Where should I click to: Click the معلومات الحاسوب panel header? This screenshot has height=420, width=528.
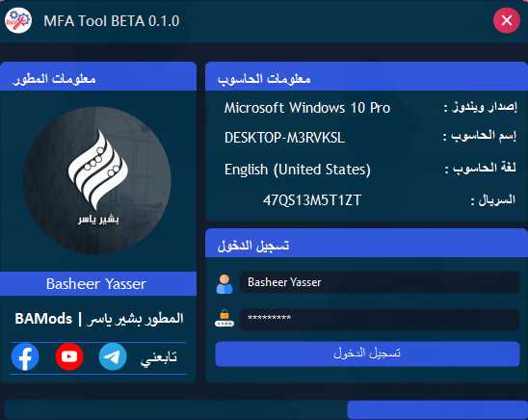pyautogui.click(x=366, y=76)
